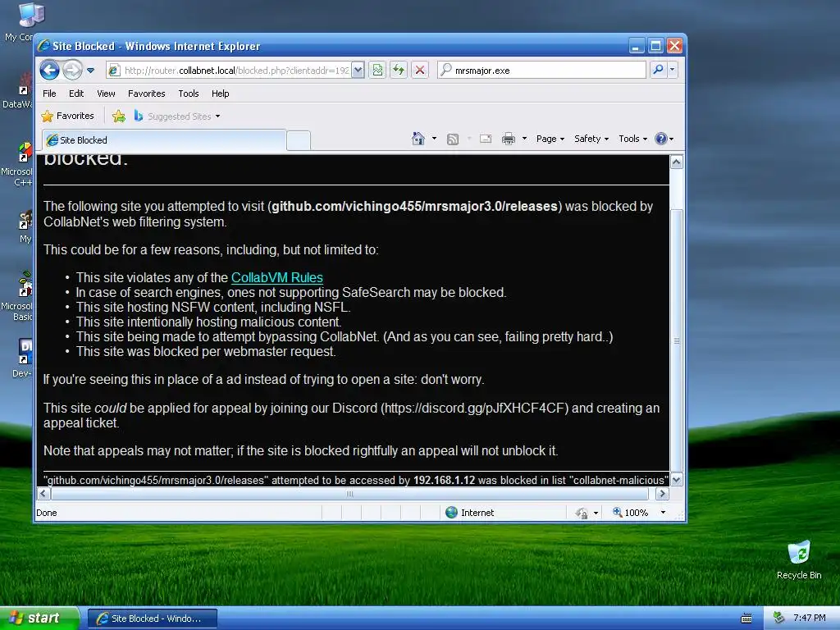Image resolution: width=840 pixels, height=630 pixels.
Task: Click the Start button
Action: [x=39, y=619]
